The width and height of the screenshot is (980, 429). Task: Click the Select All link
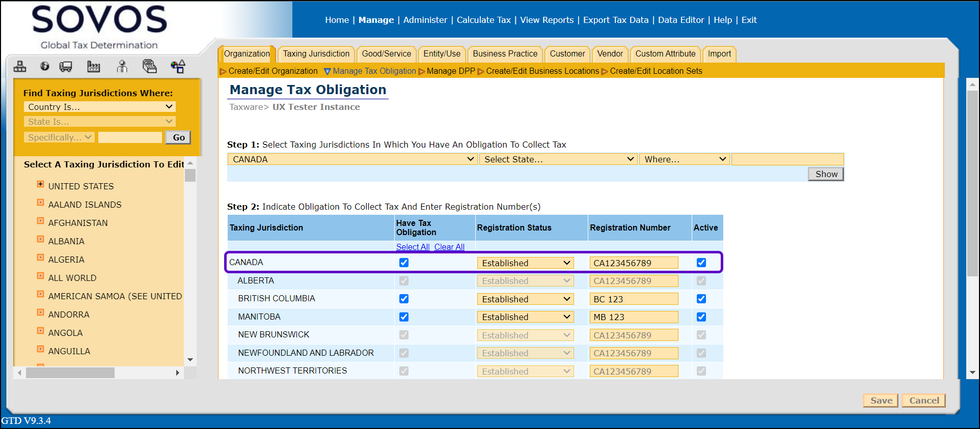[413, 247]
